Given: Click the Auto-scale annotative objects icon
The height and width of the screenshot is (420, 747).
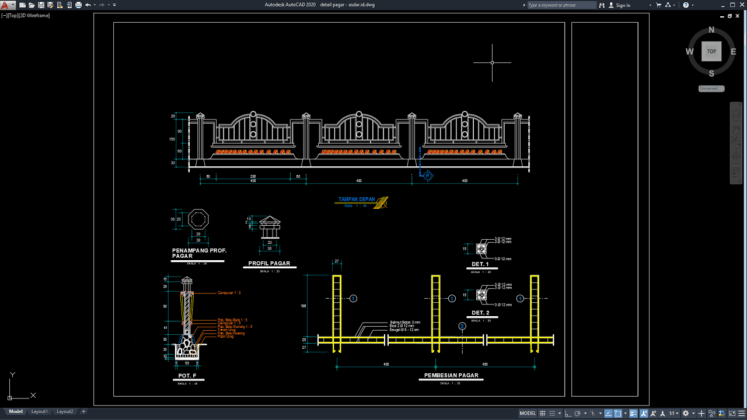Looking at the screenshot, I should point(654,413).
